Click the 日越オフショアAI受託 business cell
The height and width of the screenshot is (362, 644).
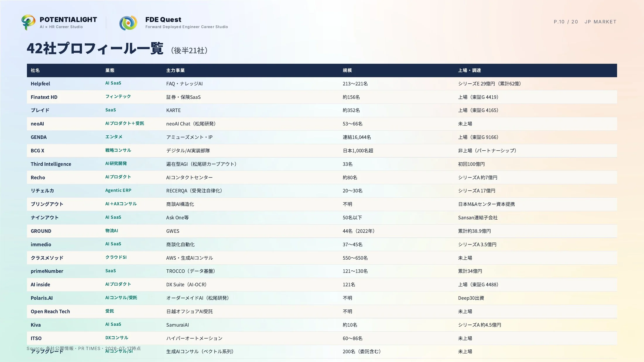(x=189, y=311)
